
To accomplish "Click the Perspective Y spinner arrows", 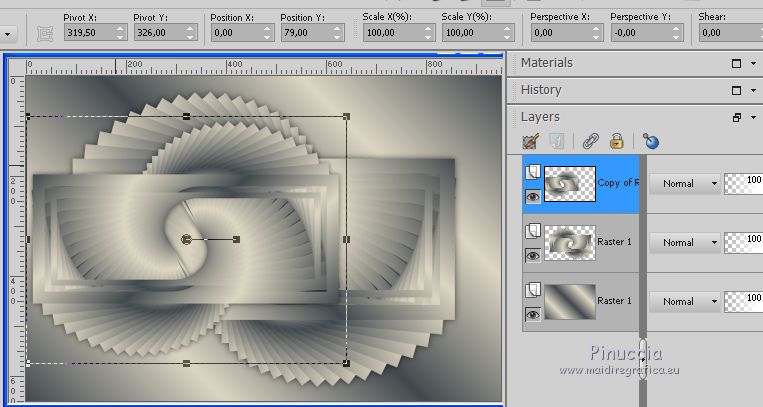I will (676, 33).
